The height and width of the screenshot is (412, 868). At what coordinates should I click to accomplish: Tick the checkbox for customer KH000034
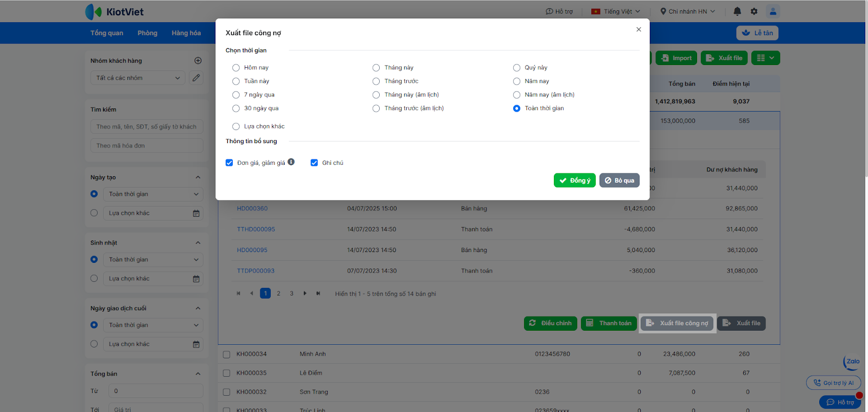pyautogui.click(x=227, y=355)
